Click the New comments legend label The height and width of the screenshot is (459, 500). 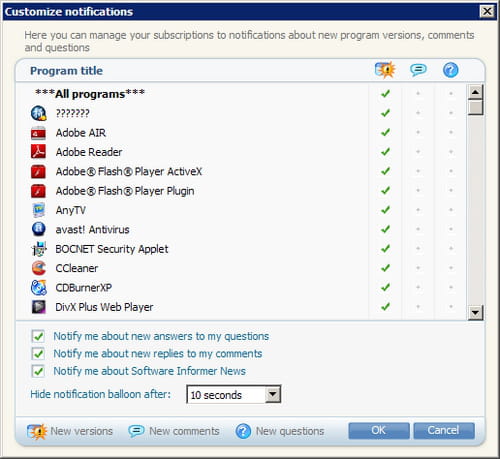[x=184, y=431]
